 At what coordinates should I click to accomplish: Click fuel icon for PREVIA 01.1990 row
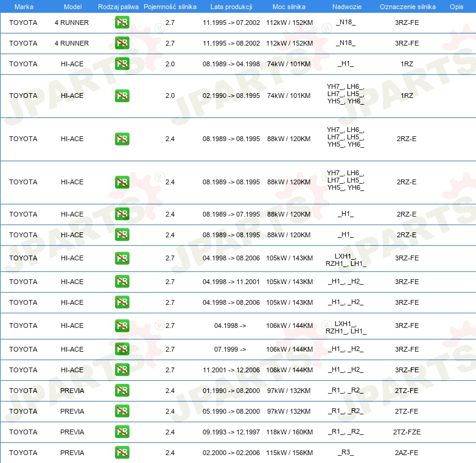(x=122, y=390)
